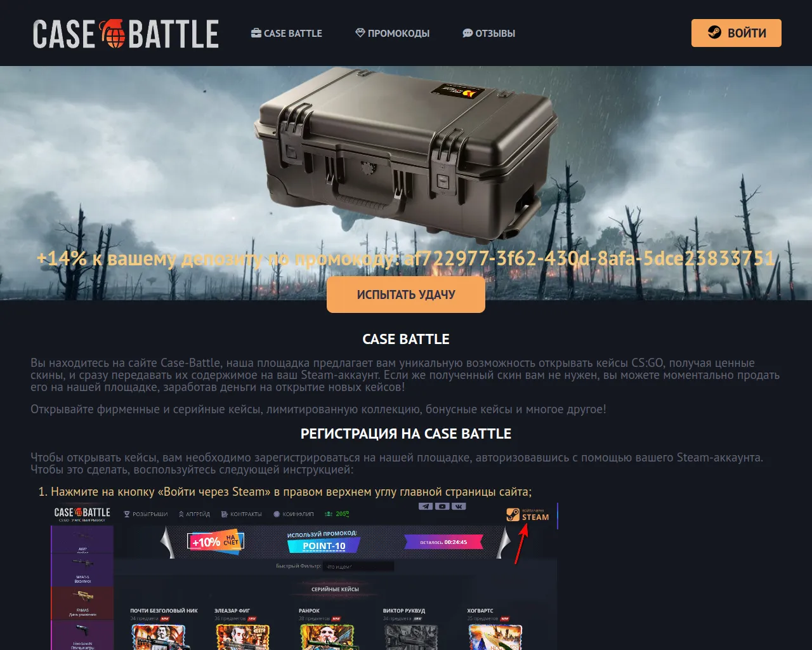The width and height of the screenshot is (812, 650).
Task: Click the YouTube icon in the tutorial screenshot
Action: point(442,507)
